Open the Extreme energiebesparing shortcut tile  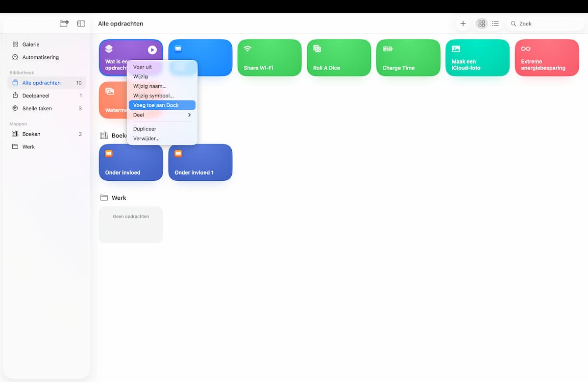547,58
